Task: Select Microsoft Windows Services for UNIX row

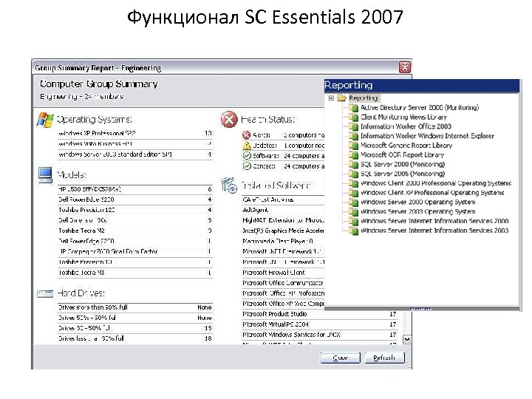Action: pos(320,335)
